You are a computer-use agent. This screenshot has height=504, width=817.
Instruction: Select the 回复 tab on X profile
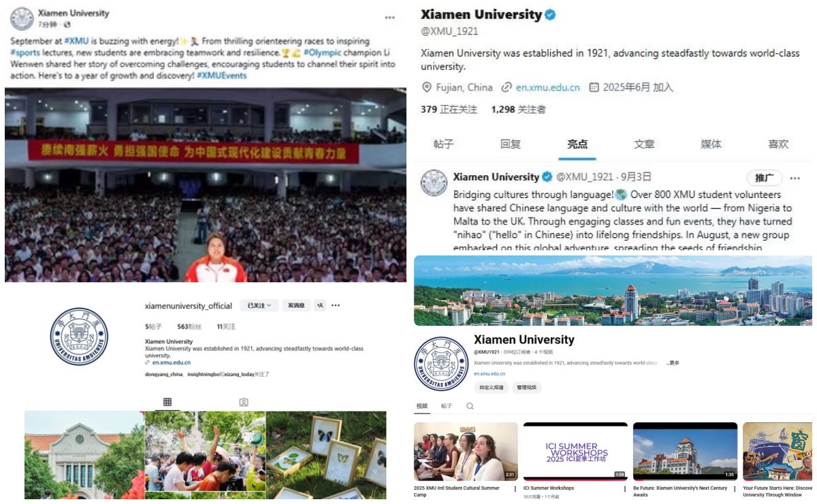[x=511, y=144]
